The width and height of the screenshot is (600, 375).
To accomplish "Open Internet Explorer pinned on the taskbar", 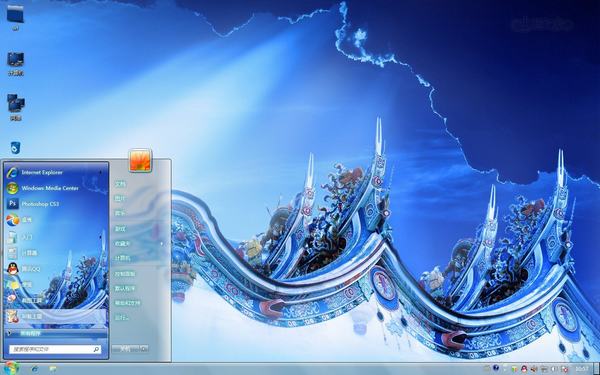I will pos(35,369).
